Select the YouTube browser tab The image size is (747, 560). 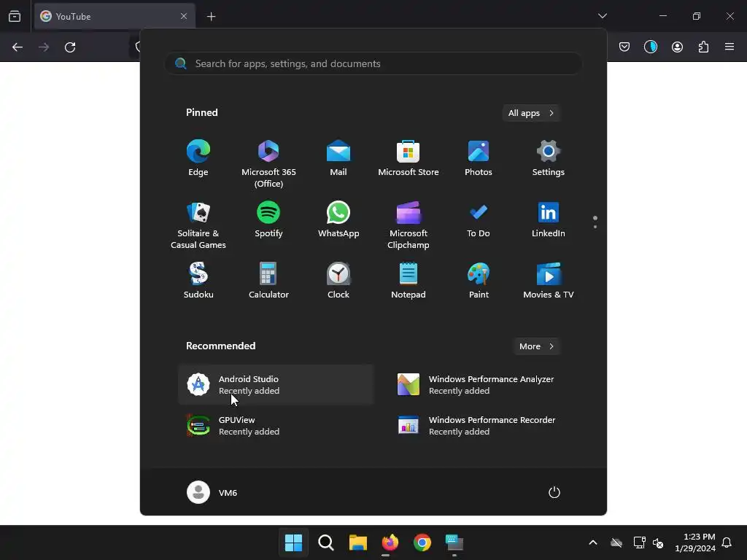(x=115, y=16)
